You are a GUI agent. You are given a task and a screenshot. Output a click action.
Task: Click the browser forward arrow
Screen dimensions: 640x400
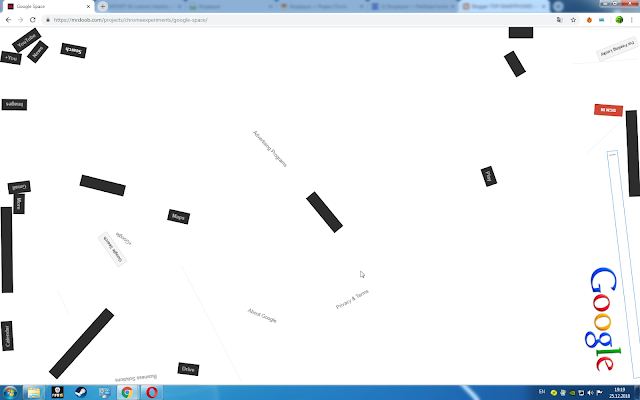pos(20,20)
